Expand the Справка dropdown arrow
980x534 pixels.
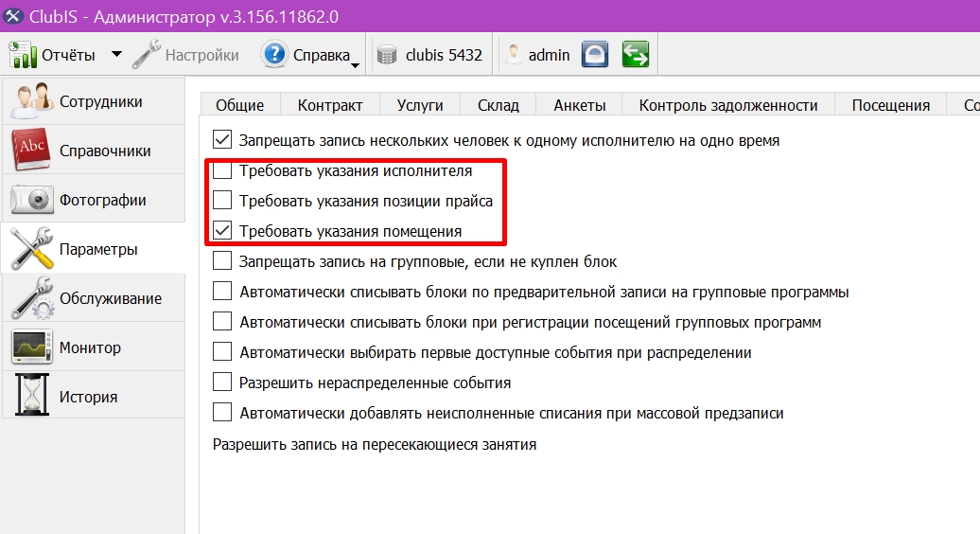coord(355,65)
